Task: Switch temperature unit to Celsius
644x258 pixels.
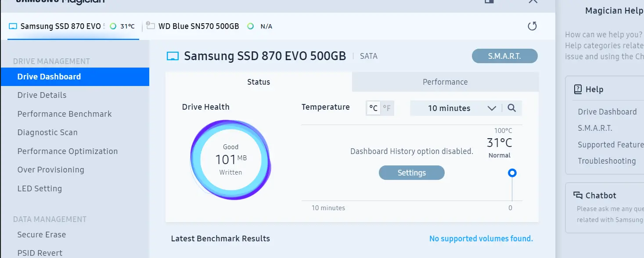Action: 373,108
